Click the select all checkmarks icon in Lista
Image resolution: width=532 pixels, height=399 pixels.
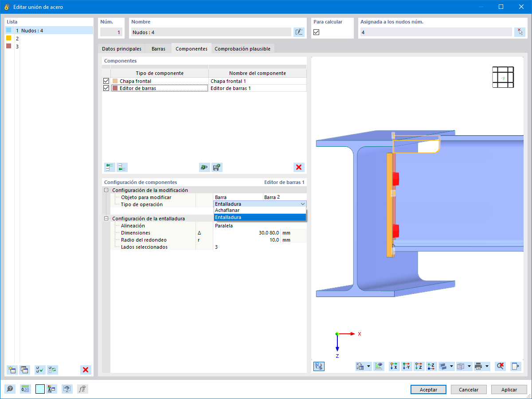40,370
